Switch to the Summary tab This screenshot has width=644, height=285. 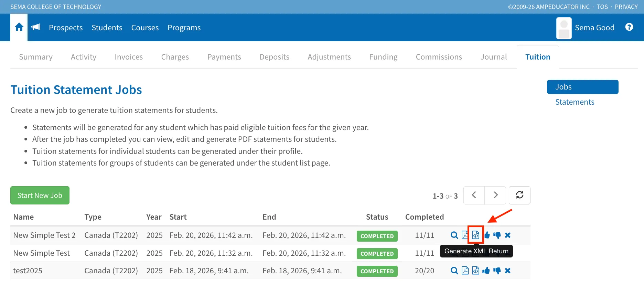(36, 57)
